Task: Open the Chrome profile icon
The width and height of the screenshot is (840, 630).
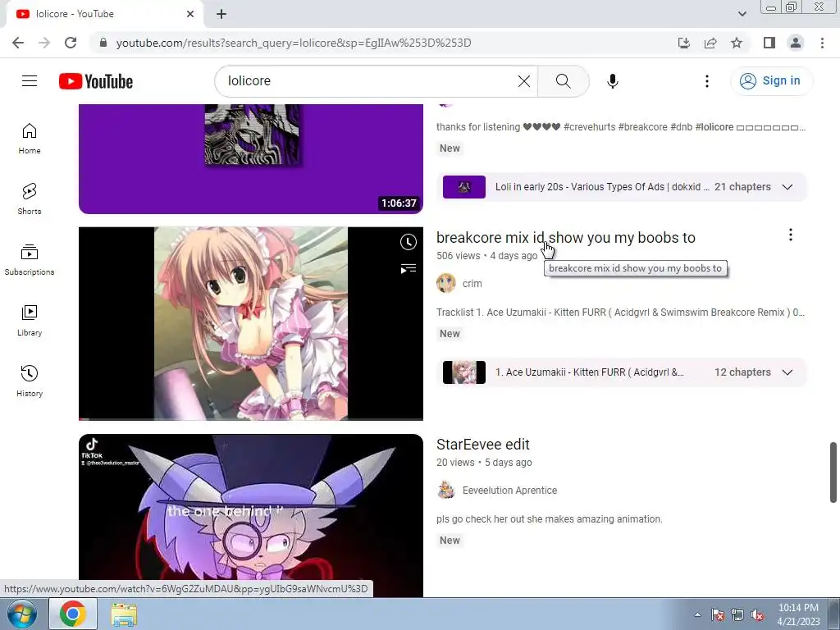Action: pyautogui.click(x=796, y=43)
